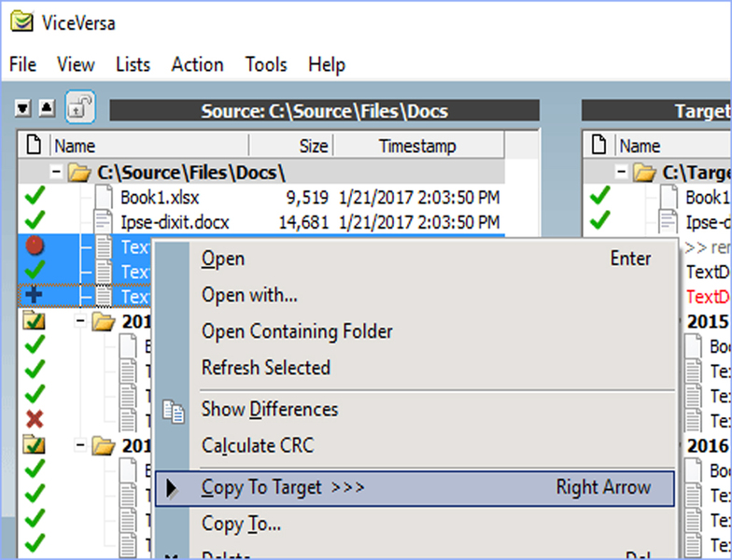Click the Target root folder icon
Image resolution: width=732 pixels, height=560 pixels.
[644, 173]
